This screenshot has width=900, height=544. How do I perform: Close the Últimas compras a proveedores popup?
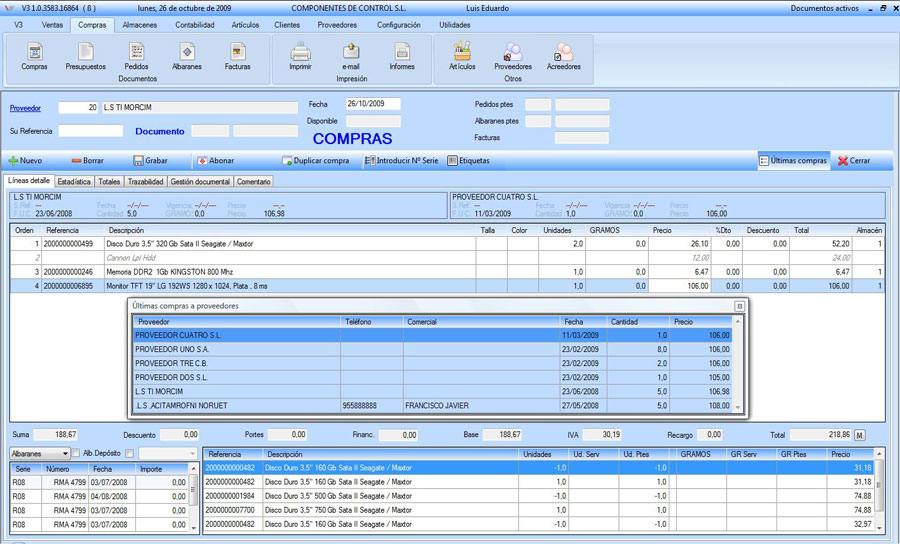point(739,306)
